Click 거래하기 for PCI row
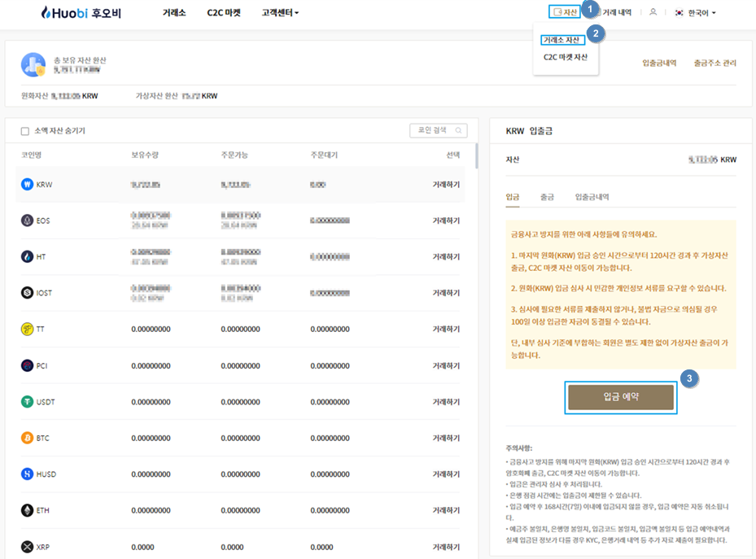 pyautogui.click(x=446, y=366)
